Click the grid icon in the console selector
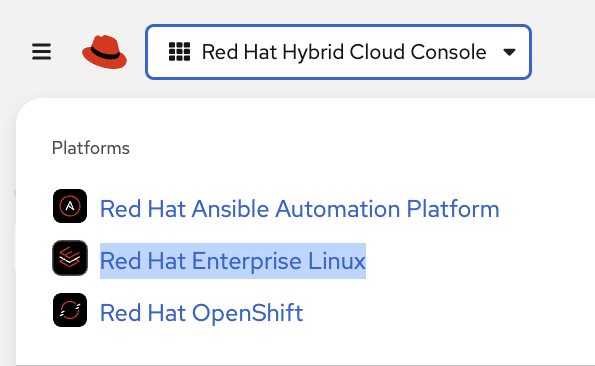595x366 pixels. (179, 52)
